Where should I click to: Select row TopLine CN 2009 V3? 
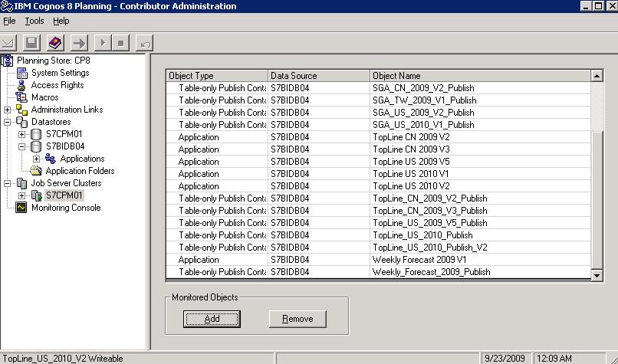(x=378, y=149)
